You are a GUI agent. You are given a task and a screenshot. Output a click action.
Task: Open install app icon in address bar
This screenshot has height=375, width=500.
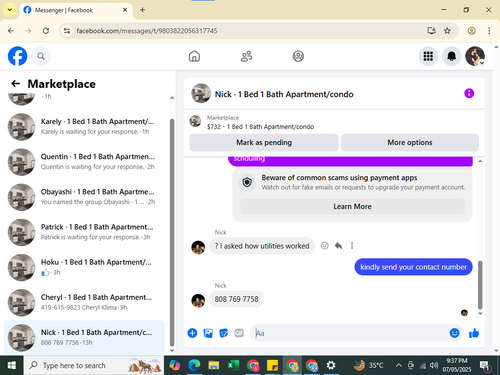click(x=431, y=31)
